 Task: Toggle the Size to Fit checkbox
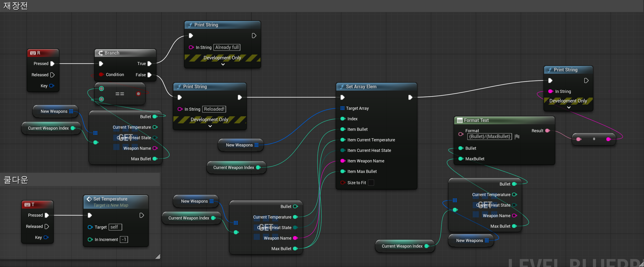tap(371, 183)
